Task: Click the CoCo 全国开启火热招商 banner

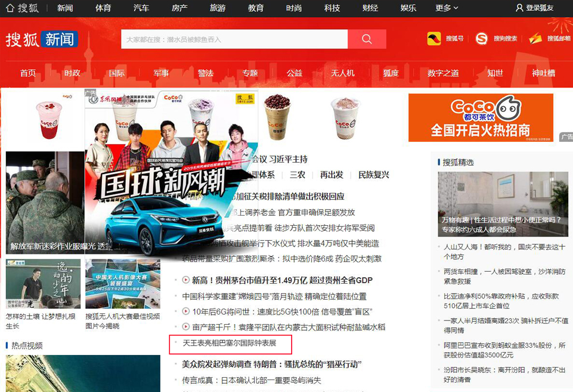Action: [481, 118]
